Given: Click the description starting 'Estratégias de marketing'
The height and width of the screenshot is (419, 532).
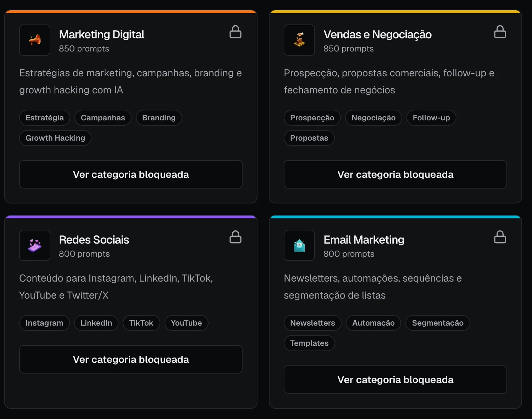Looking at the screenshot, I should (131, 81).
